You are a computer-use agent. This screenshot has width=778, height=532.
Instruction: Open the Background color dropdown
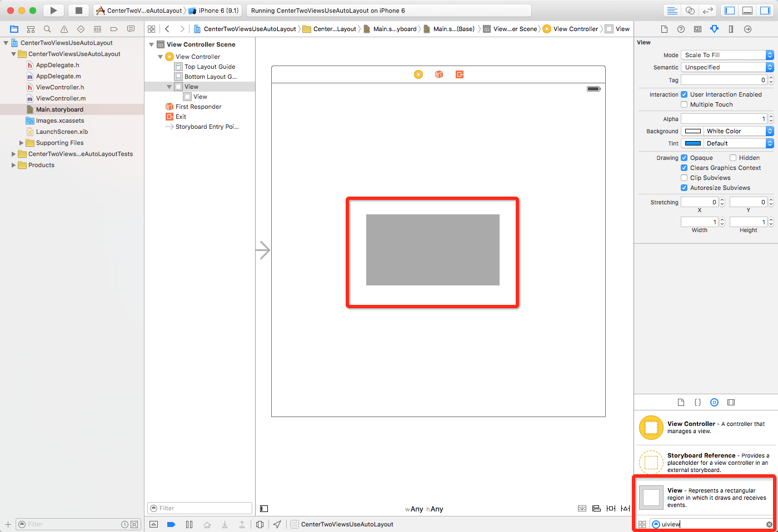point(738,131)
